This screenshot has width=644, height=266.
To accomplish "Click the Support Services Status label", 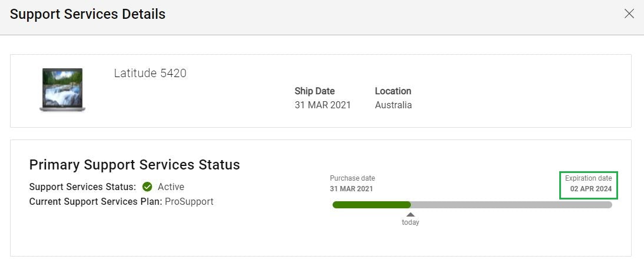I will 82,187.
